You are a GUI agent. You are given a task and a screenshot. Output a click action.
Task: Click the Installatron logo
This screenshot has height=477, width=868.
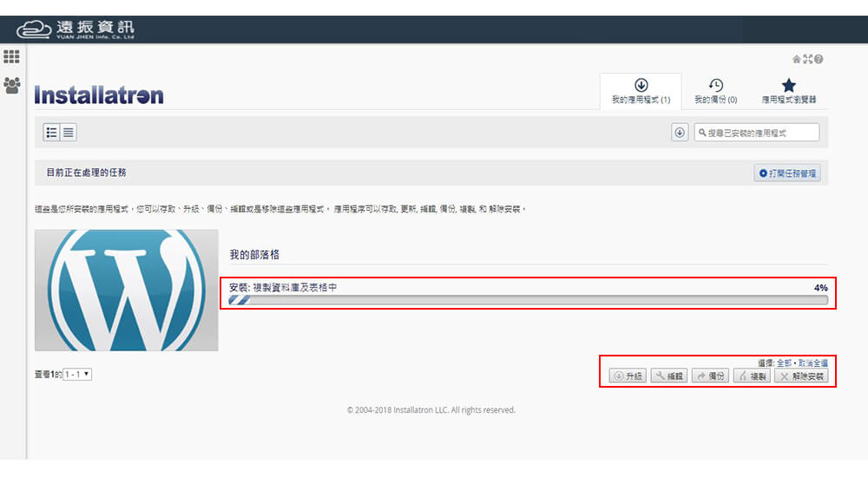(x=99, y=95)
